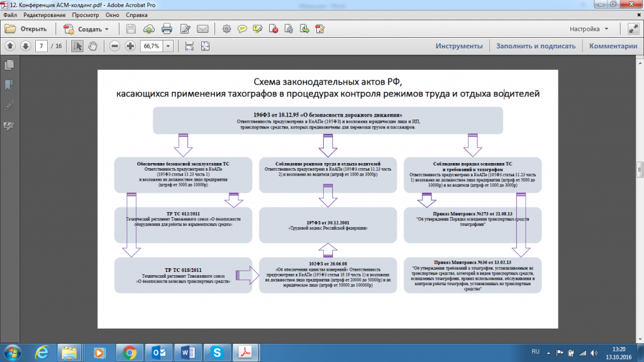Close the document with menu bar x
Viewport: 644px width, 362px height.
639,15
